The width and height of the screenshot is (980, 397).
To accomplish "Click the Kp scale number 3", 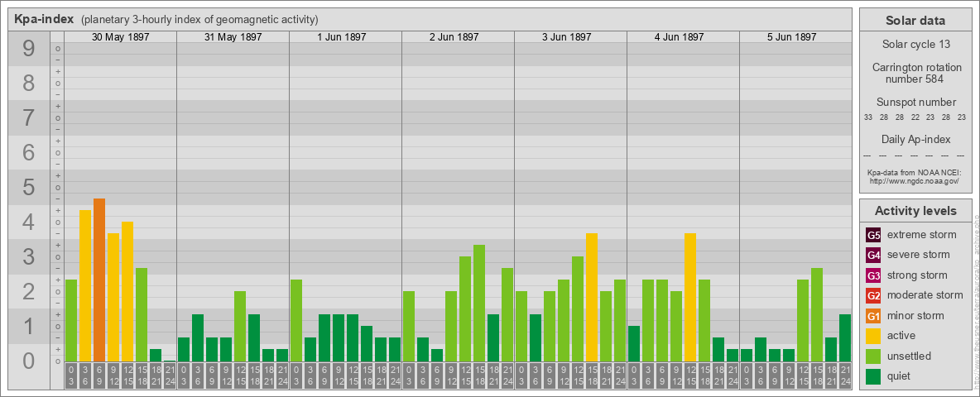I will pos(29,256).
